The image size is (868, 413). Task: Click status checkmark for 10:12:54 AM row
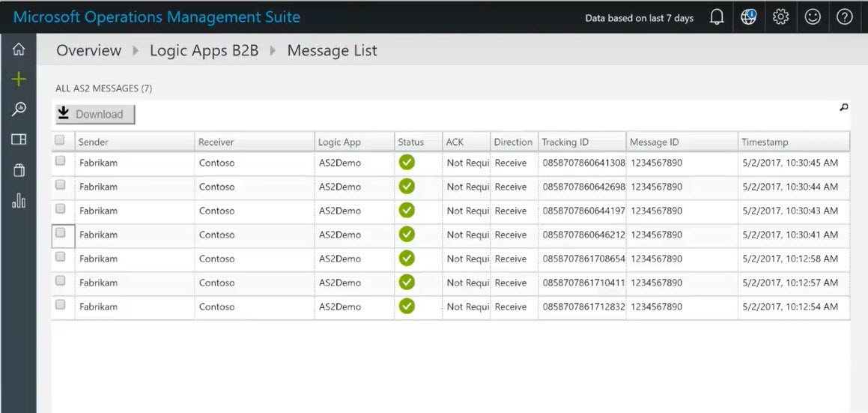click(x=407, y=306)
